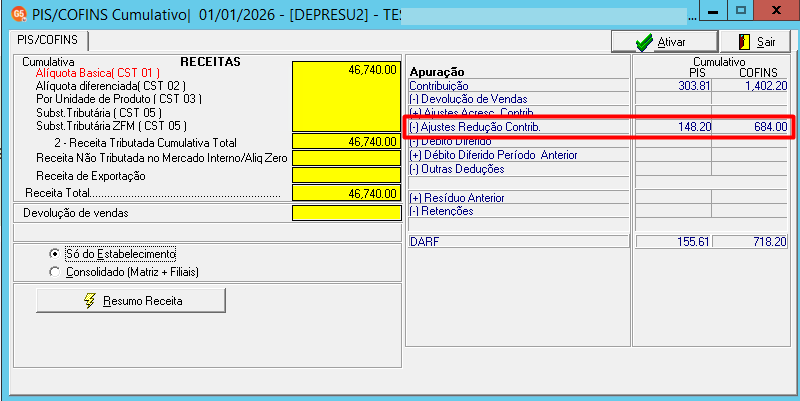This screenshot has height=401, width=800.
Task: Click (-) Retenções row label
Action: [441, 211]
